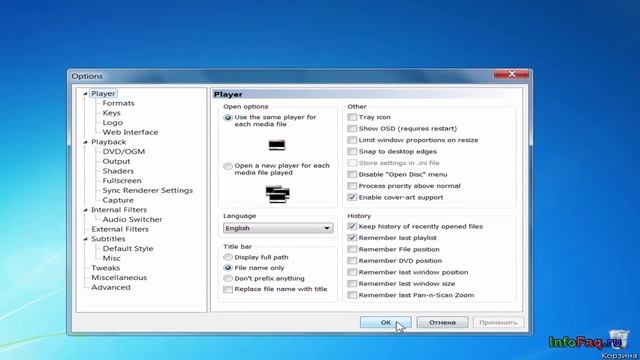The width and height of the screenshot is (640, 360).
Task: Confirm settings with the OK button
Action: coord(385,322)
